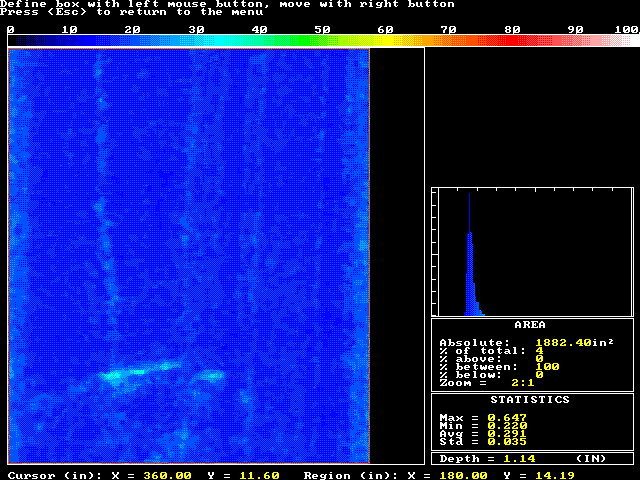The image size is (640, 480).
Task: Click the histogram peak in the distribution chart
Action: click(x=469, y=253)
